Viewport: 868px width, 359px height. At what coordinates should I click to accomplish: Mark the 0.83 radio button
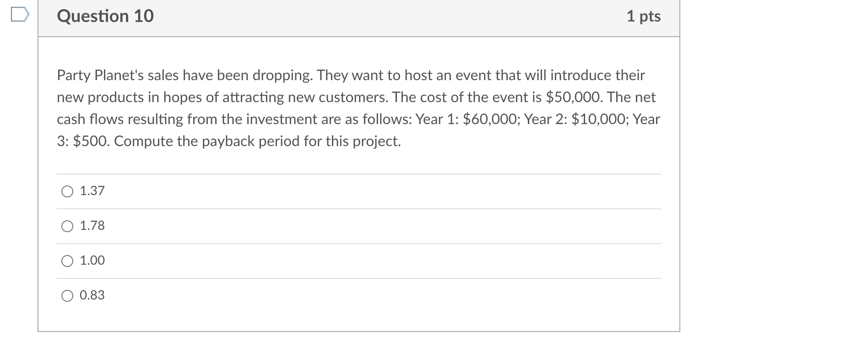[67, 296]
